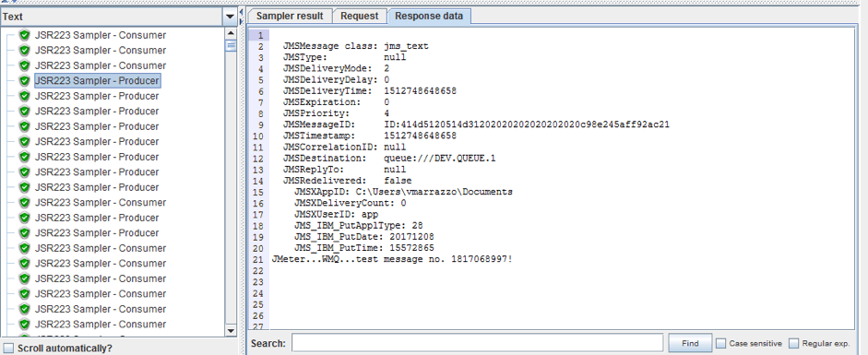Click the green shield icon of highlighted Producer row
This screenshot has height=355, width=868.
[x=24, y=81]
